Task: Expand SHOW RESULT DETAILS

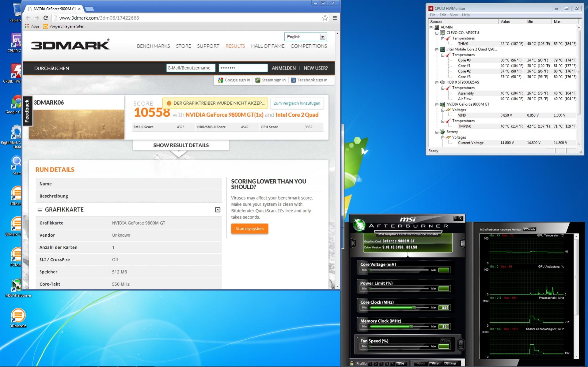Action: pos(181,145)
